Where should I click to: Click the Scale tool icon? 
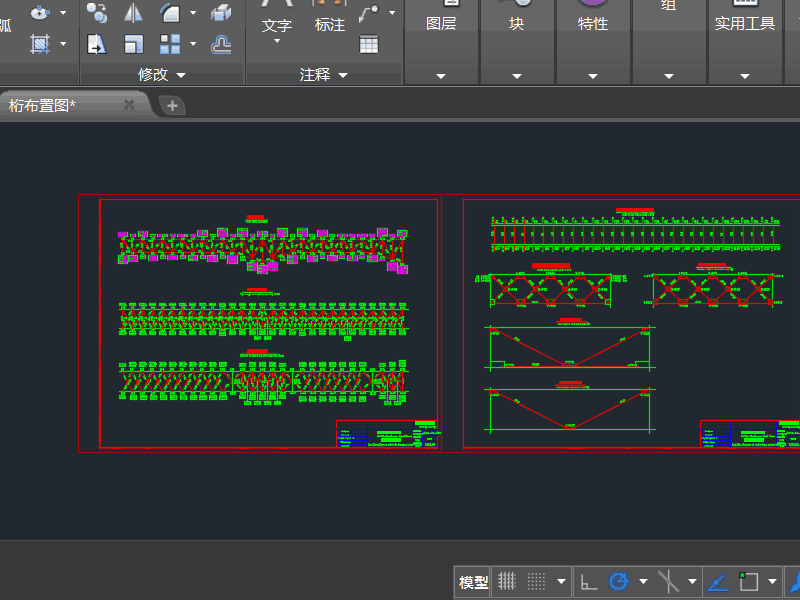pos(133,44)
